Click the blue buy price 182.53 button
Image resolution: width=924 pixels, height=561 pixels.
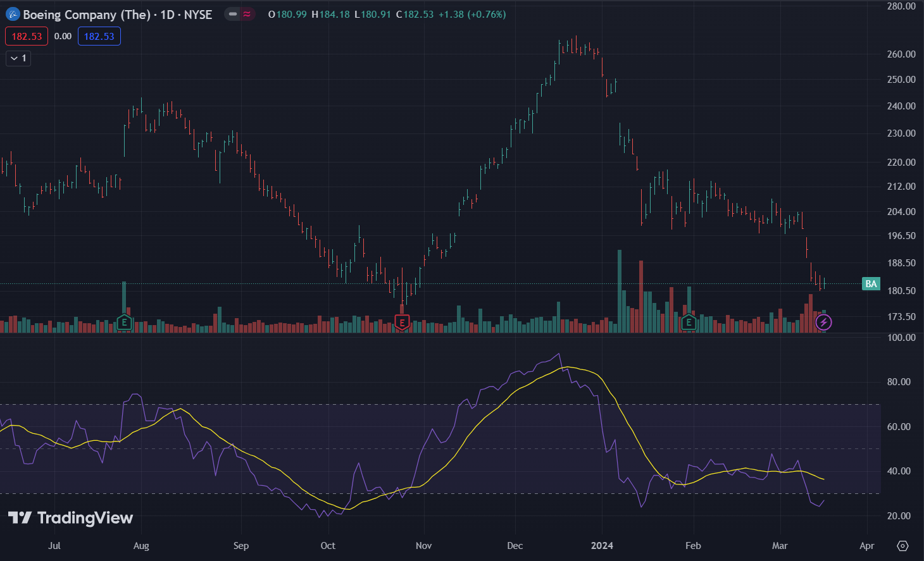click(x=99, y=36)
